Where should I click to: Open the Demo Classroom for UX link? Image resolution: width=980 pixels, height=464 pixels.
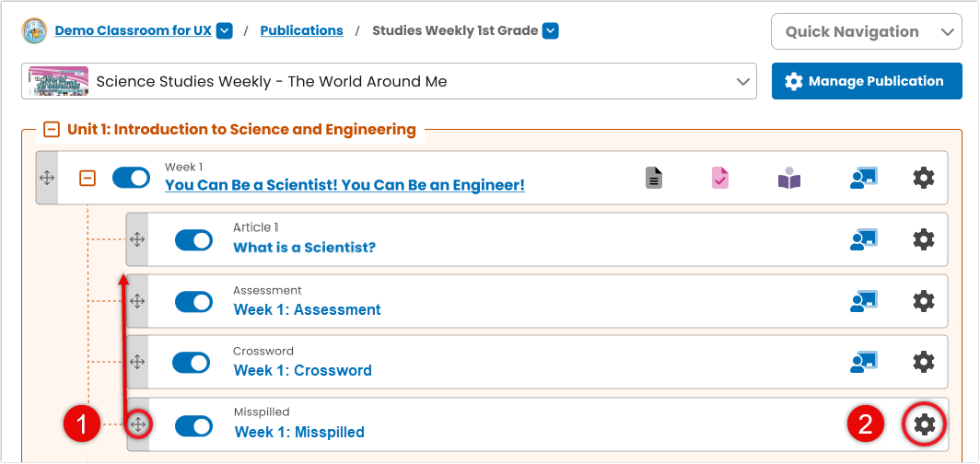(x=134, y=30)
